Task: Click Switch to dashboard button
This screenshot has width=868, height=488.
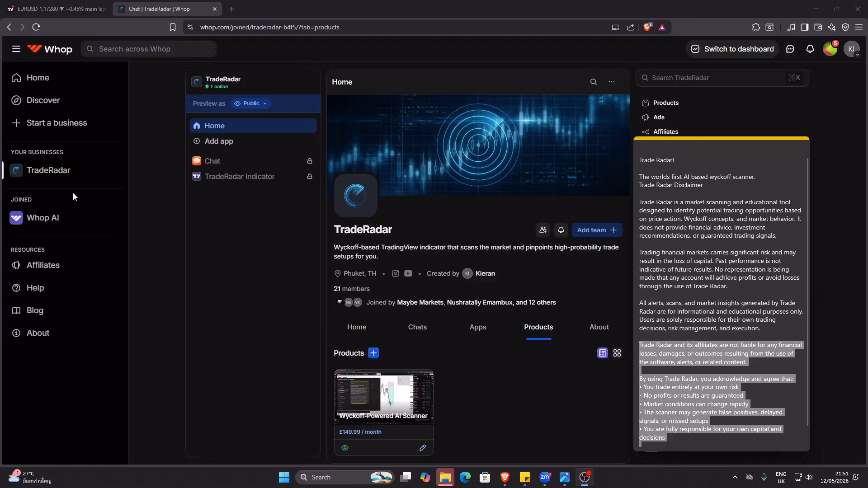Action: (x=732, y=49)
